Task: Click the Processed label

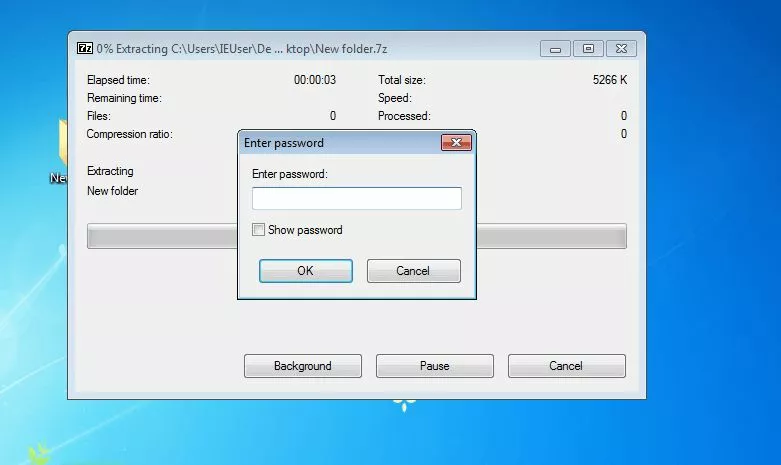Action: [x=404, y=116]
